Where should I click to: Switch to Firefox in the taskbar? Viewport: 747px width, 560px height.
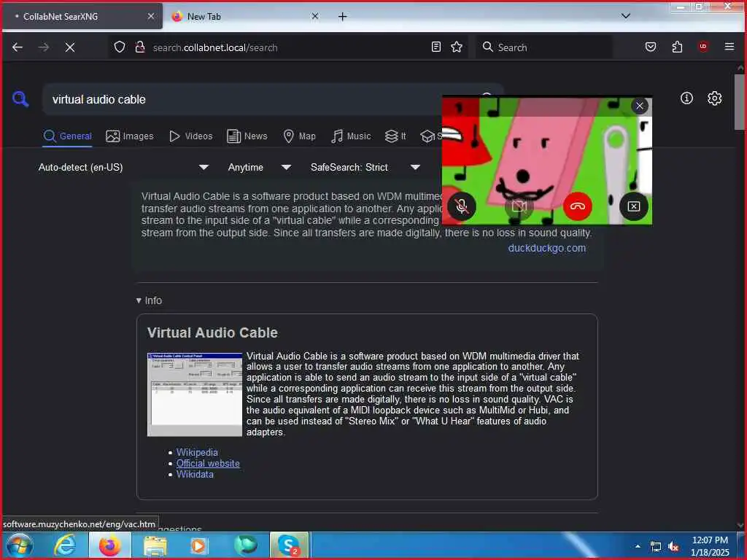tap(109, 545)
